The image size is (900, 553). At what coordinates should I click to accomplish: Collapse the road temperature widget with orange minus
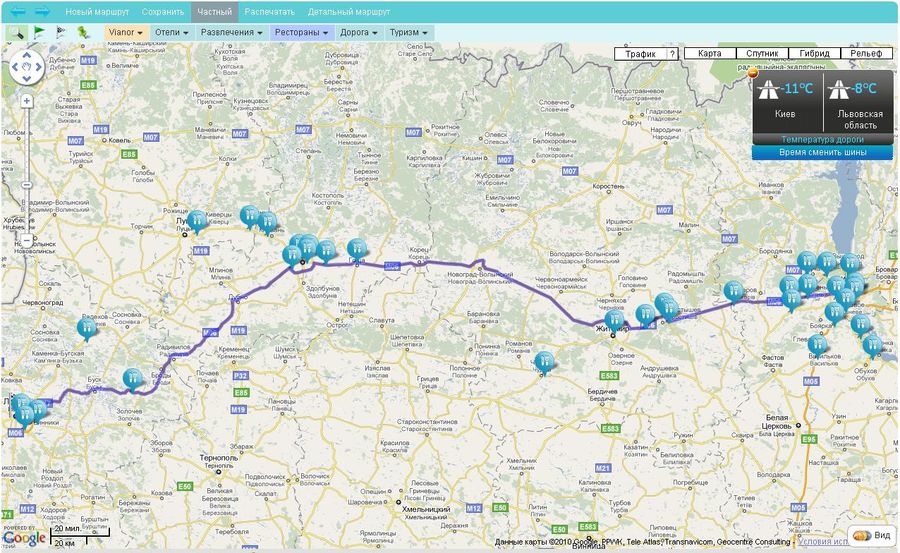click(x=753, y=72)
